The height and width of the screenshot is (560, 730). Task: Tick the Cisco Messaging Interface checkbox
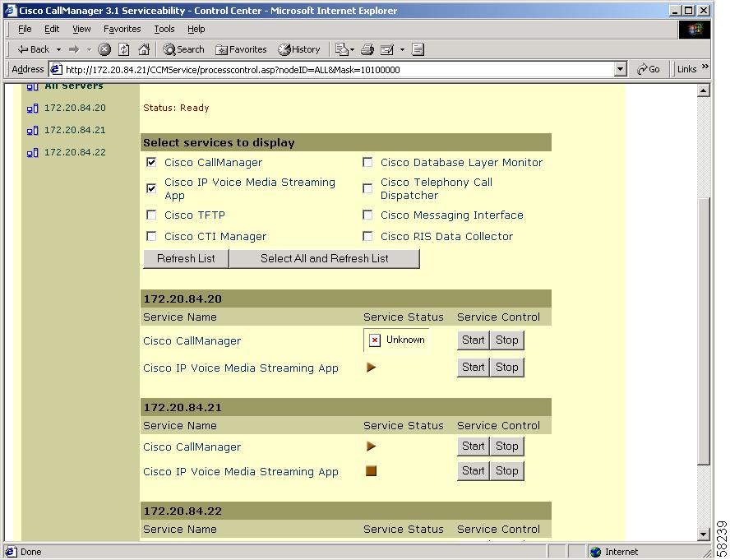tap(367, 215)
